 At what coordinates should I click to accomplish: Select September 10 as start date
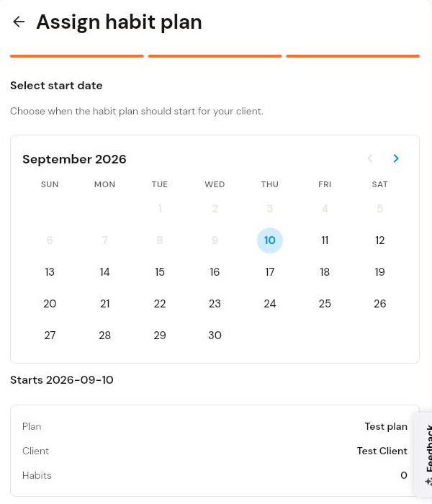click(270, 240)
